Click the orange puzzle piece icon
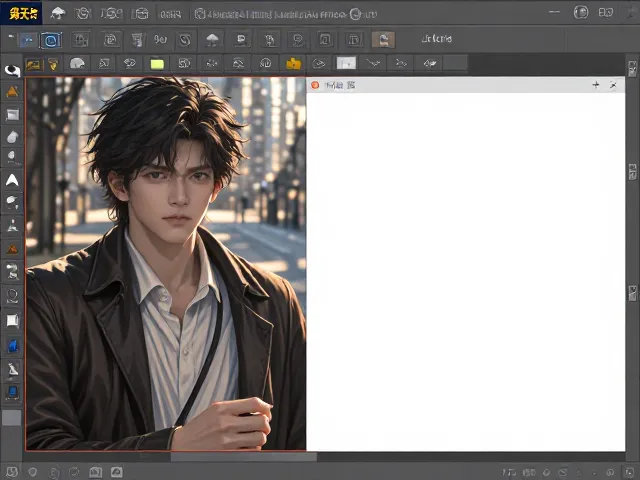 click(x=293, y=63)
